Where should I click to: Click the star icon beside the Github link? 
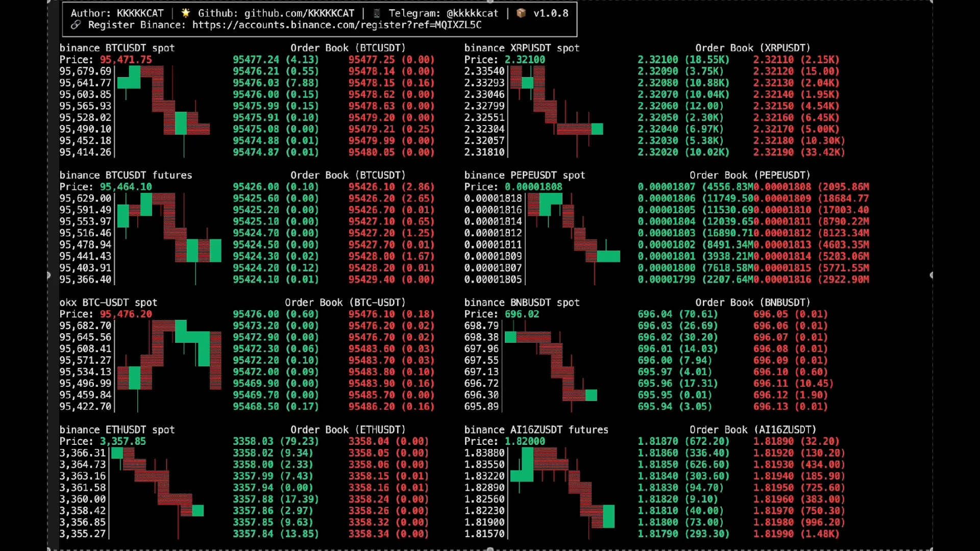[185, 13]
